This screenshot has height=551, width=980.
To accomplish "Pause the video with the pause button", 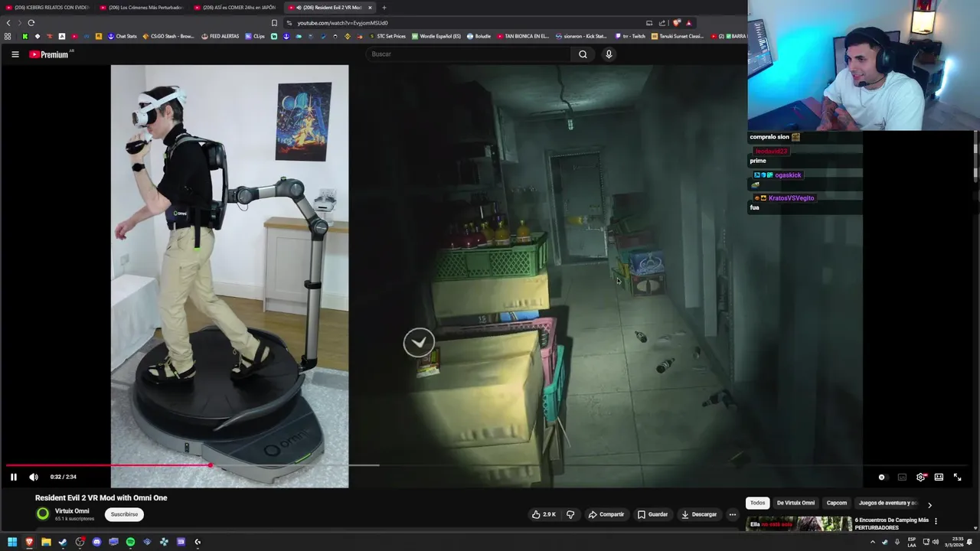I will tap(13, 477).
